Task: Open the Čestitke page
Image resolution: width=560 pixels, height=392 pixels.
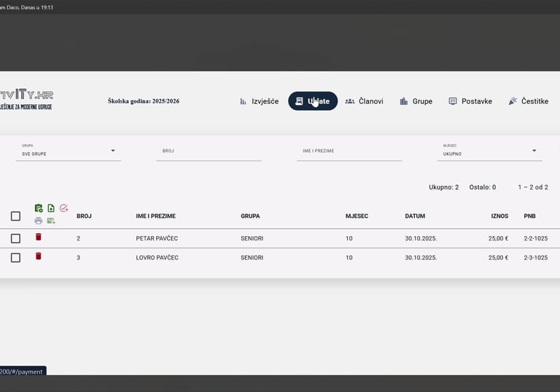Action: click(x=529, y=101)
